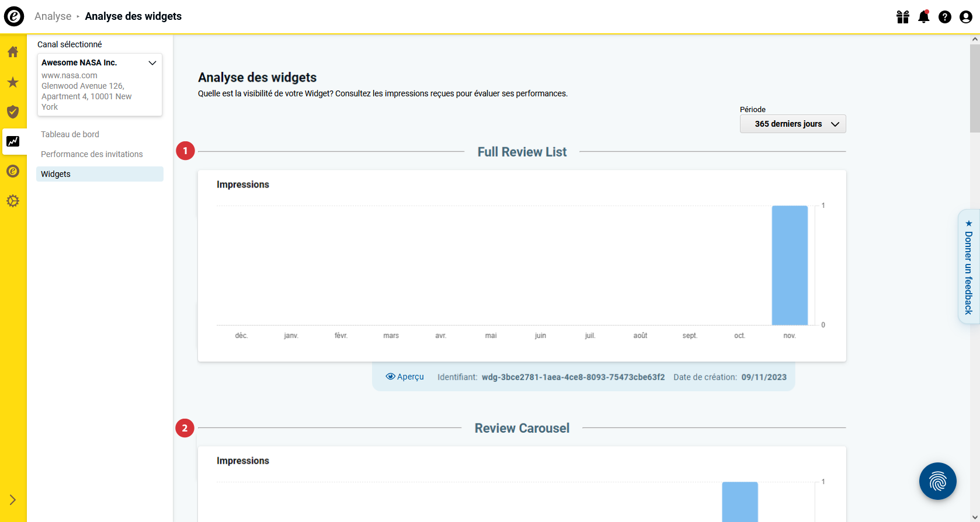
Task: Open the shield checkmark icon in sidebar
Action: pos(13,112)
